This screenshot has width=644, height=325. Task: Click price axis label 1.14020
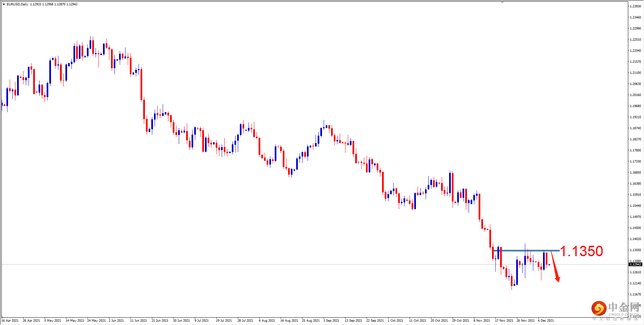coord(635,239)
